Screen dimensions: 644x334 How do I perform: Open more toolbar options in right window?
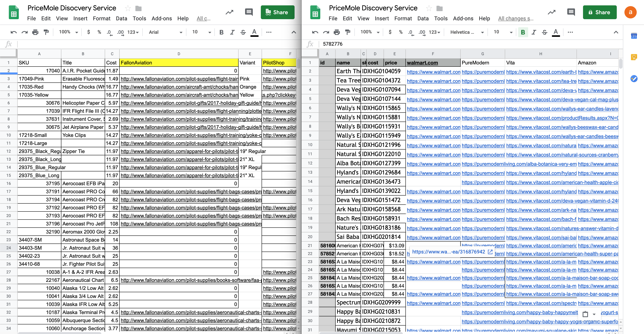tap(570, 32)
